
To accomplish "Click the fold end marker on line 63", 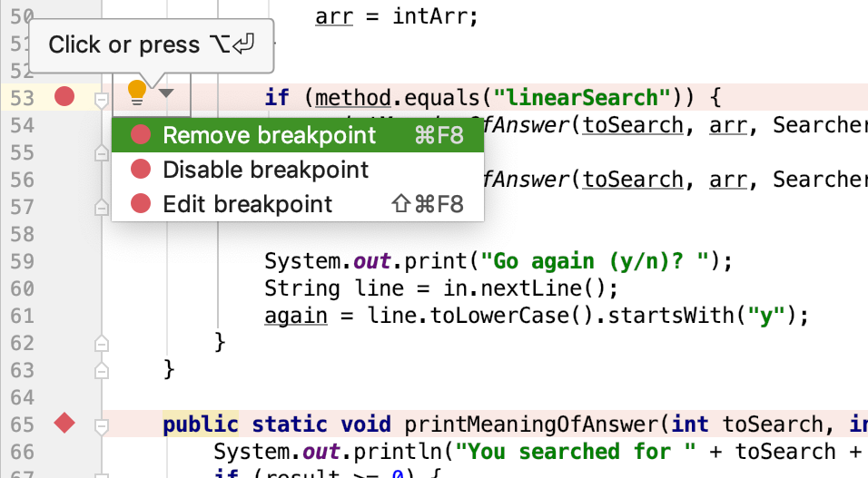I will pos(101,371).
